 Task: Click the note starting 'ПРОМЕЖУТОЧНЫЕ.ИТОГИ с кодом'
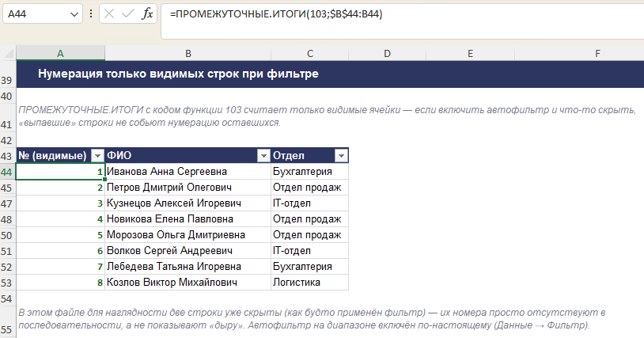[327, 116]
